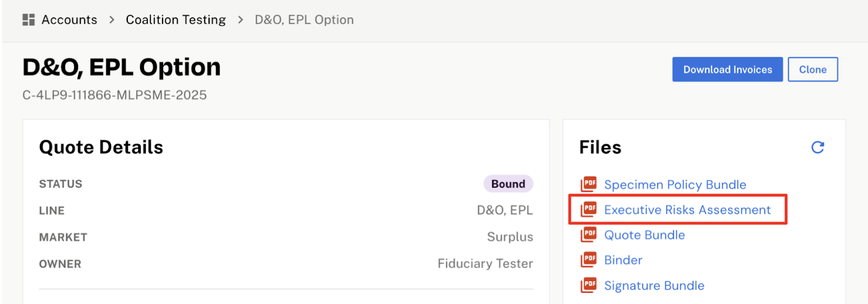
Task: Click PDF icon beside Executive Risks Assessment
Action: pyautogui.click(x=589, y=210)
